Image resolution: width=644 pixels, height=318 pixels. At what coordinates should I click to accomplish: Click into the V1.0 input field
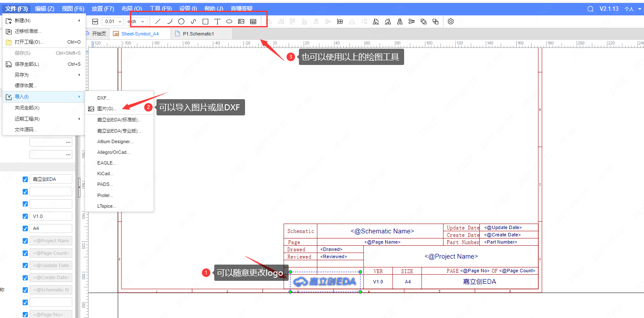coord(51,216)
